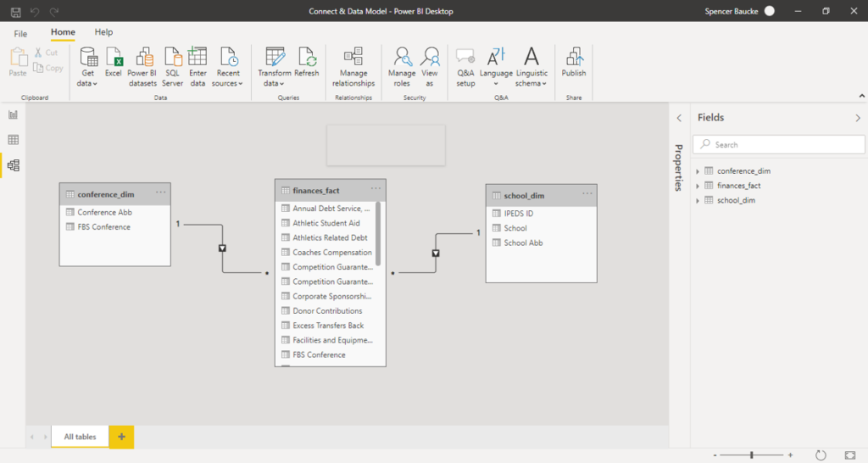Screen dimensions: 868x463
Task: Select the All tables layout tab
Action: (80, 437)
